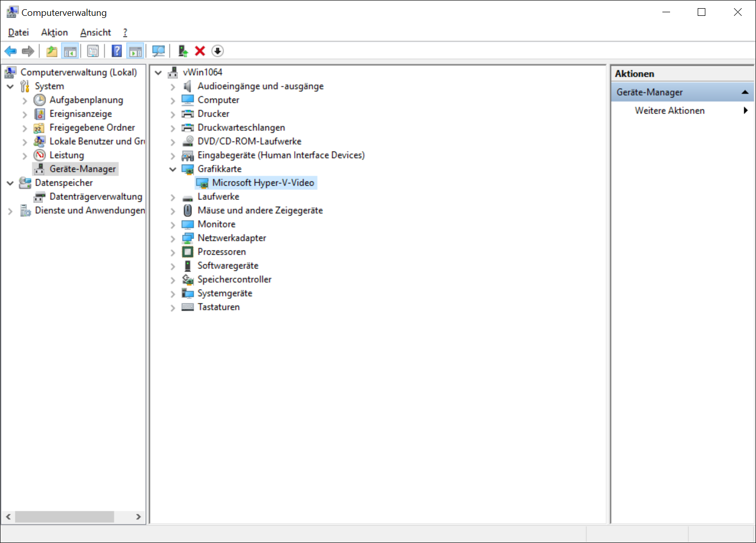Screen dimensions: 756x543
Task: Click the left pane horizontal scrollbar thumb
Action: 64,517
